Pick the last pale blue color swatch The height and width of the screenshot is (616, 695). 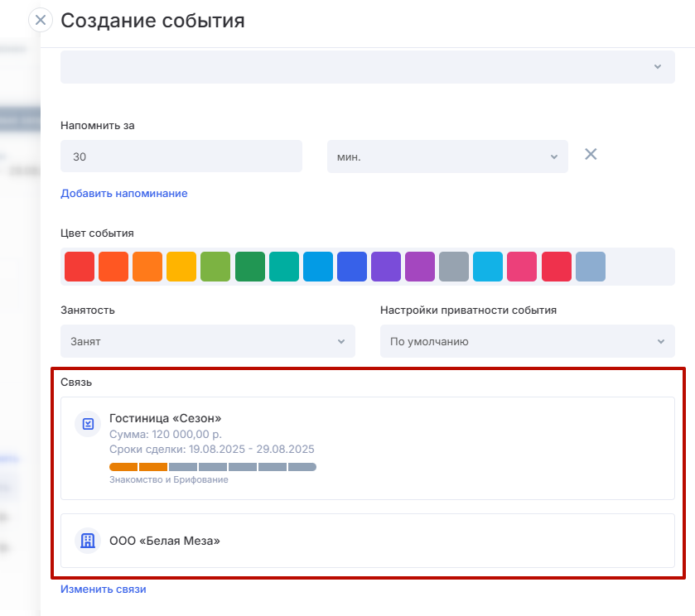[x=591, y=267]
